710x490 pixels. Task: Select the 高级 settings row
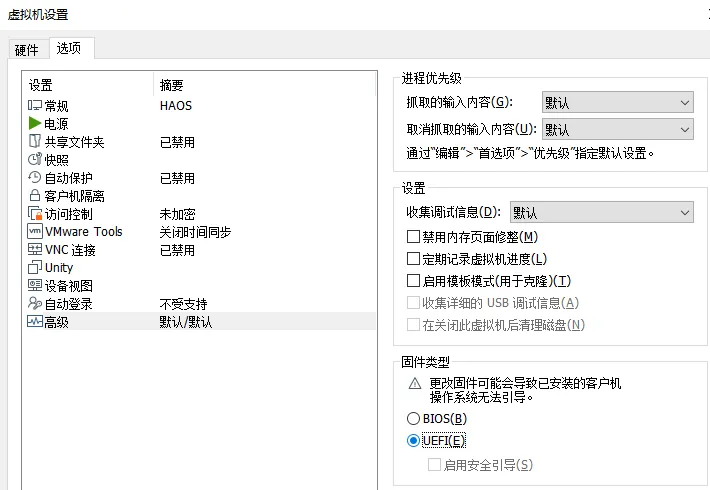(199, 322)
